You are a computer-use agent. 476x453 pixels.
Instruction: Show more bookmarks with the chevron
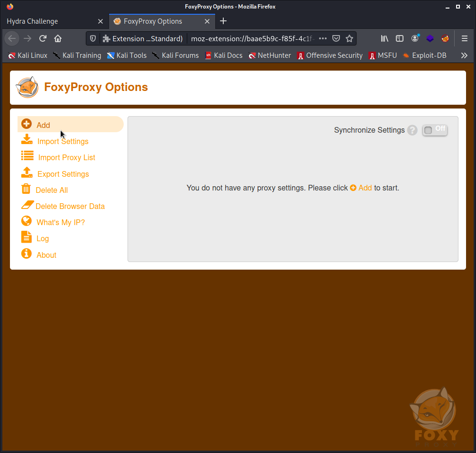[464, 55]
